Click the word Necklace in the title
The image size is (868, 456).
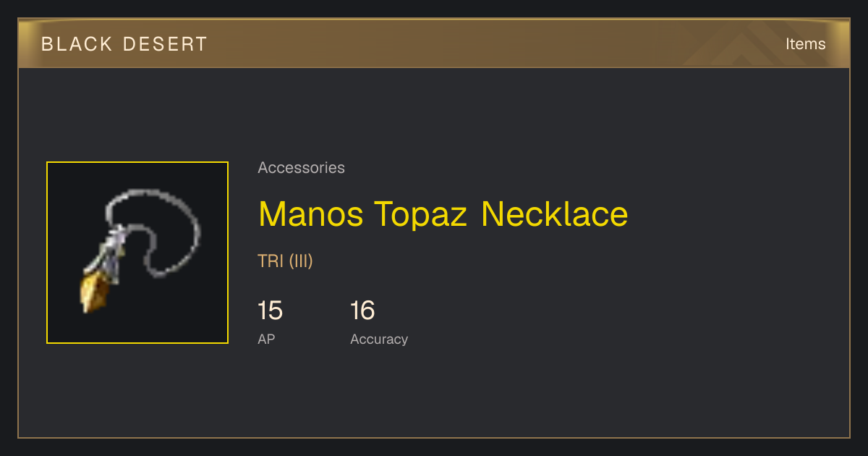click(555, 214)
